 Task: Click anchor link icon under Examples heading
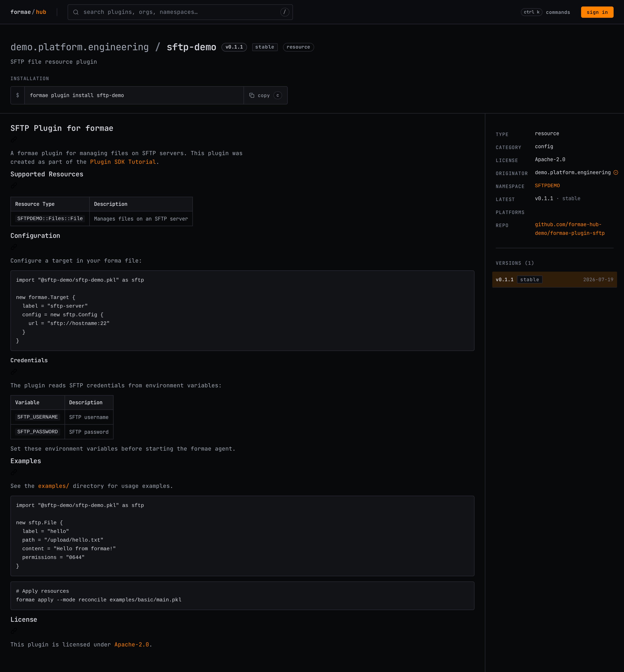pos(14,472)
